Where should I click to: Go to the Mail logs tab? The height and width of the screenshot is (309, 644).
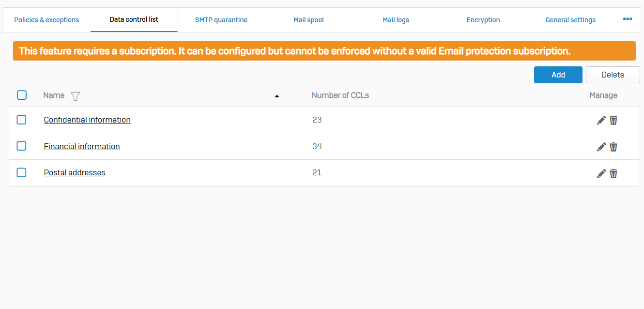point(396,20)
